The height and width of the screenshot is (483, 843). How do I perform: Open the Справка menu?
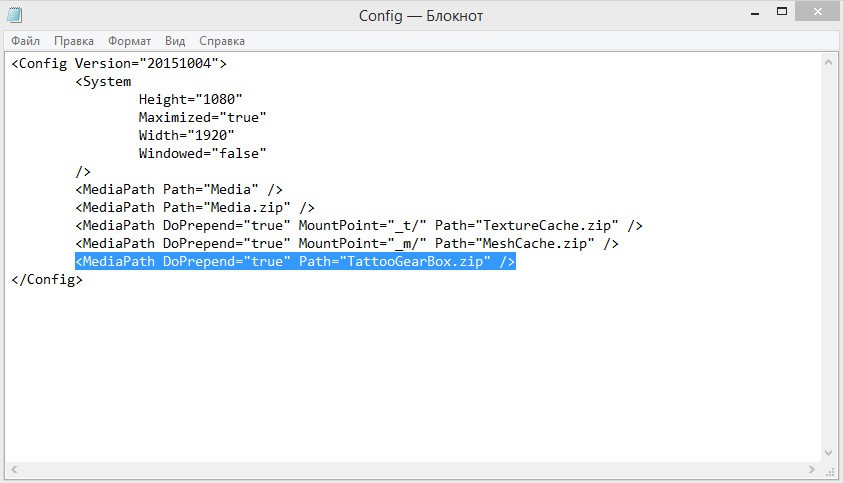[x=222, y=41]
